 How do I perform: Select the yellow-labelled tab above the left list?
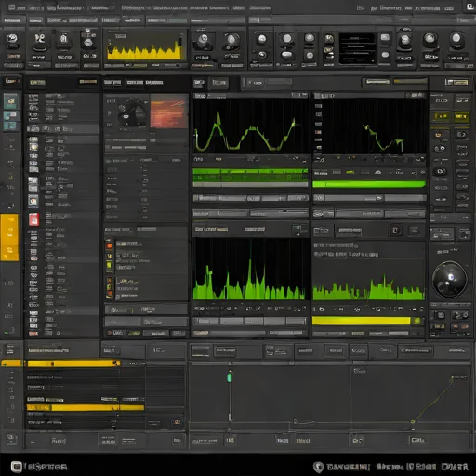click(37, 83)
